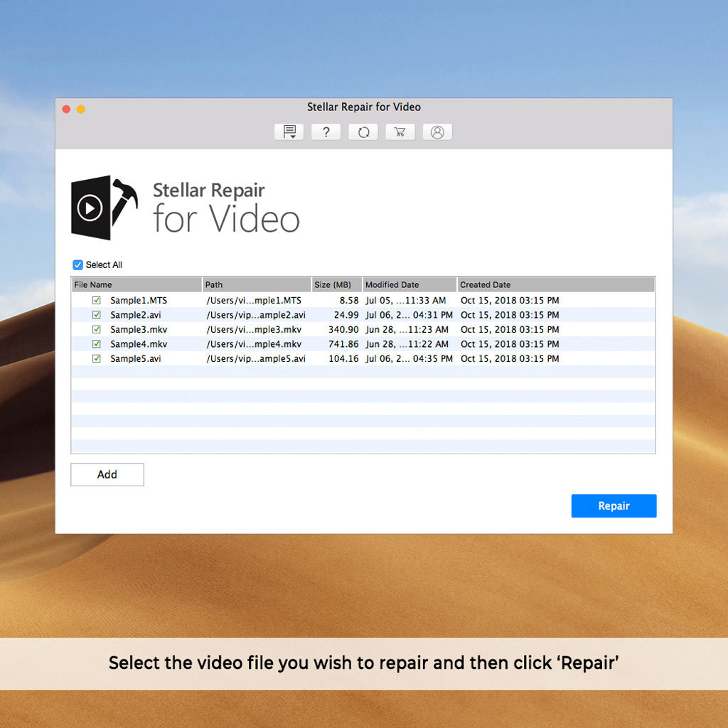Click size value 104.16

coord(343,358)
